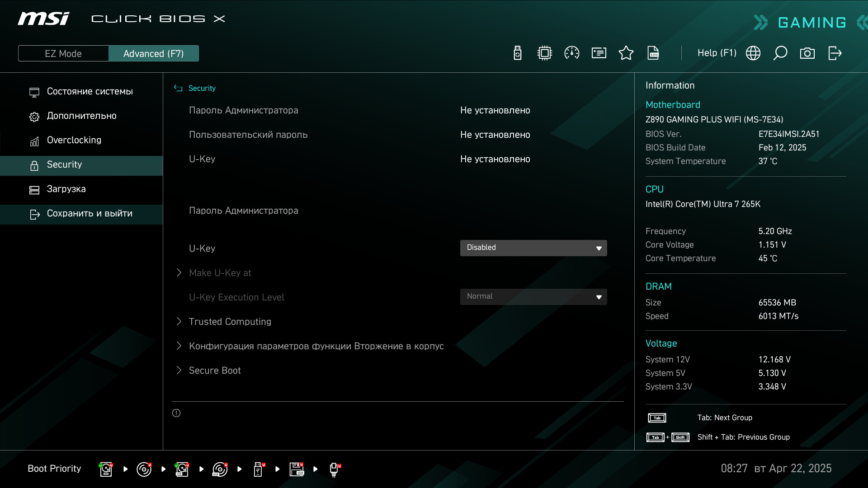Select Security menu item
The width and height of the screenshot is (868, 488).
81,165
